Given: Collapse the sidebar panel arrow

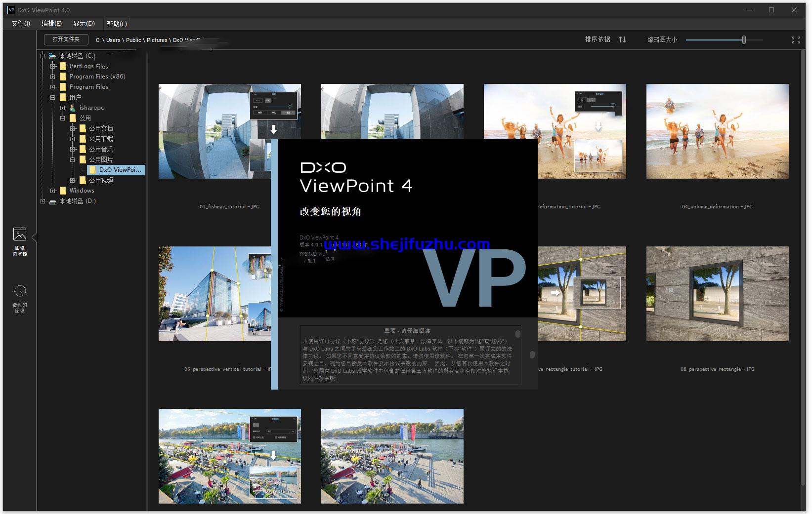Looking at the screenshot, I should (34, 237).
